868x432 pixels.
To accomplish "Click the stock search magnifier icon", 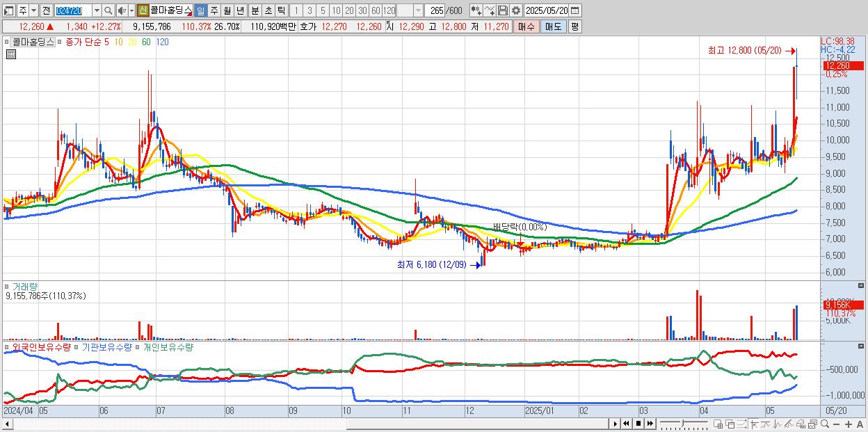I will [x=108, y=10].
